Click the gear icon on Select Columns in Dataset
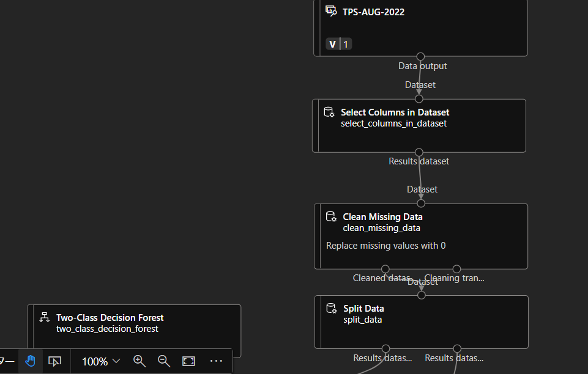 (x=329, y=112)
